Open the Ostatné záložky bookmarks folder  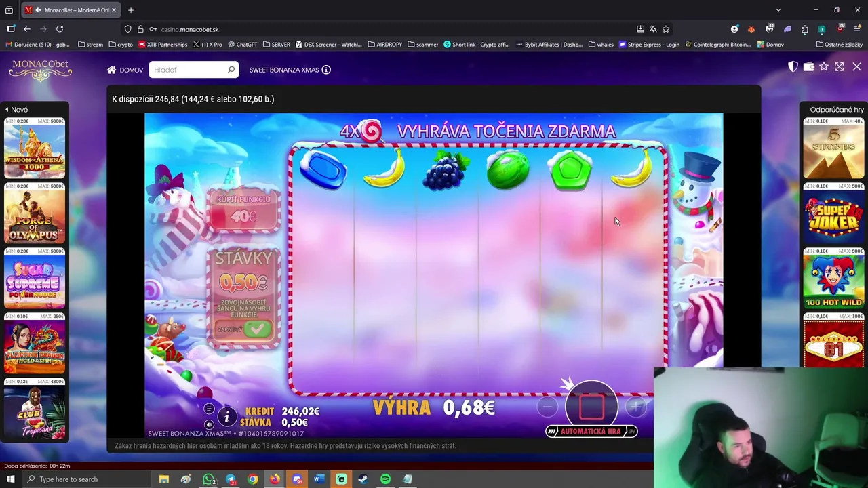coord(840,45)
